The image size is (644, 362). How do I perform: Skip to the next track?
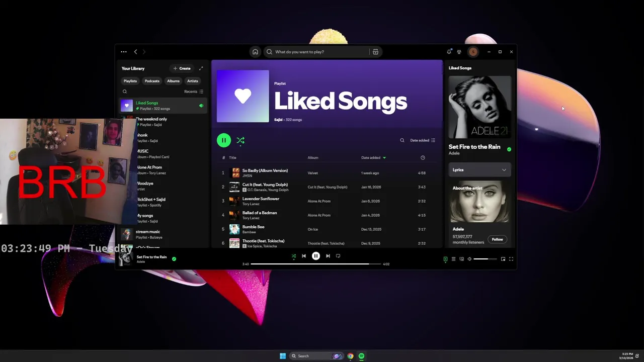(x=328, y=256)
